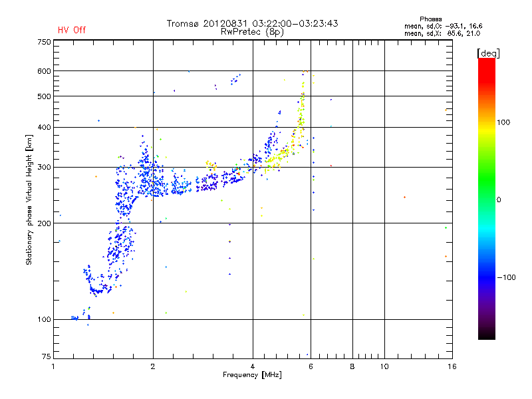532x399 pixels.
Task: Select the "mean, sd,O: -93.1, 16.6" line
Action: tap(443, 26)
